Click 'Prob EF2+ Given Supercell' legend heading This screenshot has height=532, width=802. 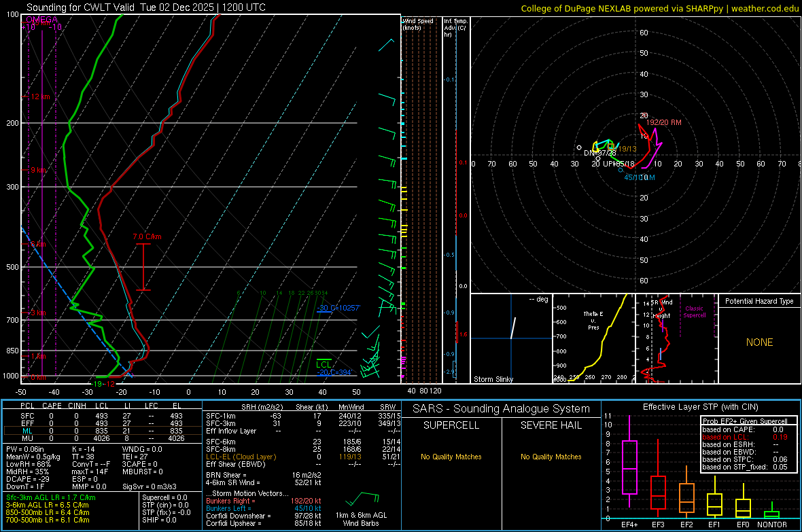click(745, 421)
